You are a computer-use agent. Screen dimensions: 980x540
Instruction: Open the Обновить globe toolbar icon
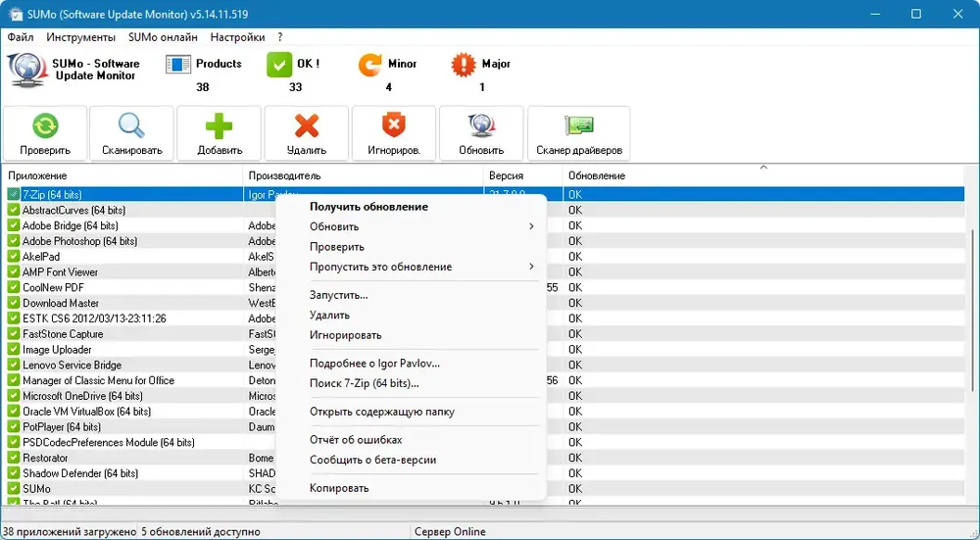coord(481,126)
